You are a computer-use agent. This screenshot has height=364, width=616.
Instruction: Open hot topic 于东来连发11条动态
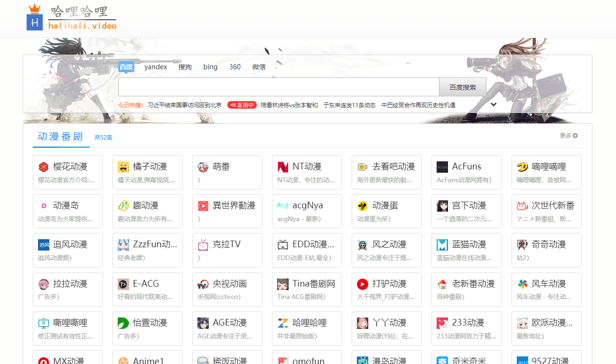pos(350,105)
